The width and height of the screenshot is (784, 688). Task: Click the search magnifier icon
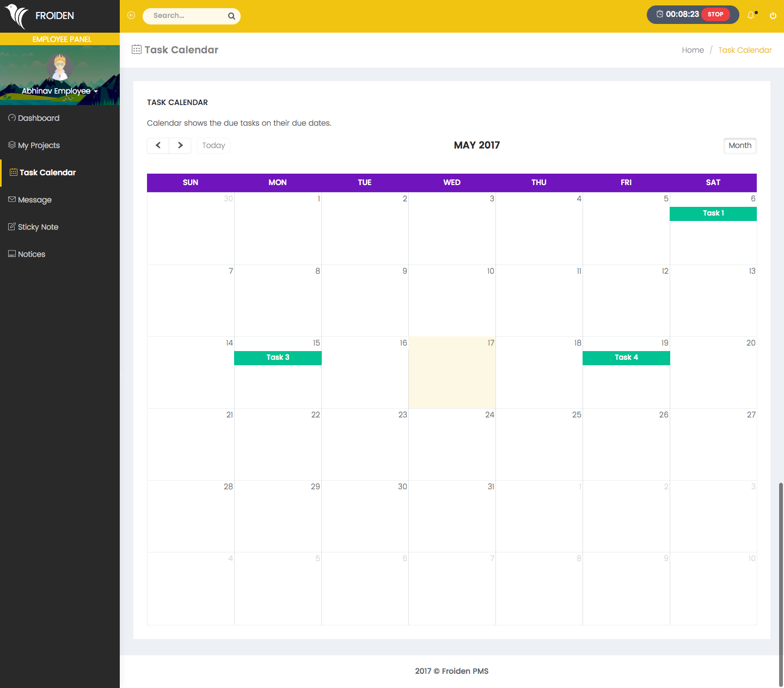pyautogui.click(x=231, y=16)
